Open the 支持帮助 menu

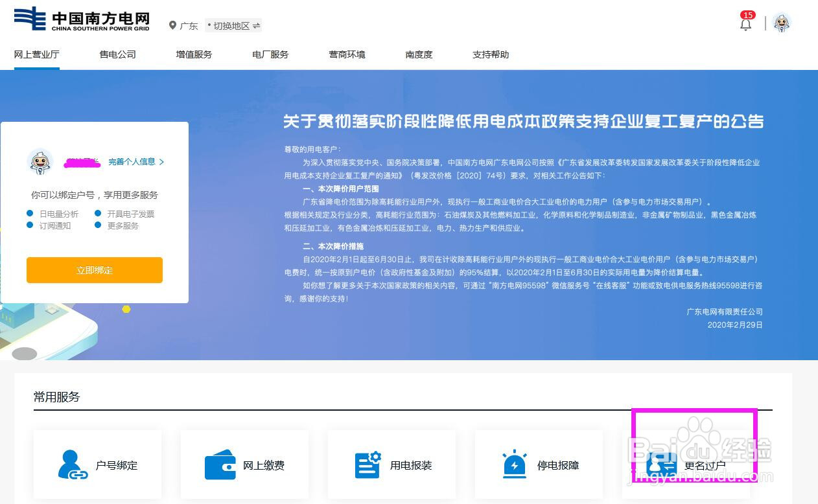coord(491,54)
